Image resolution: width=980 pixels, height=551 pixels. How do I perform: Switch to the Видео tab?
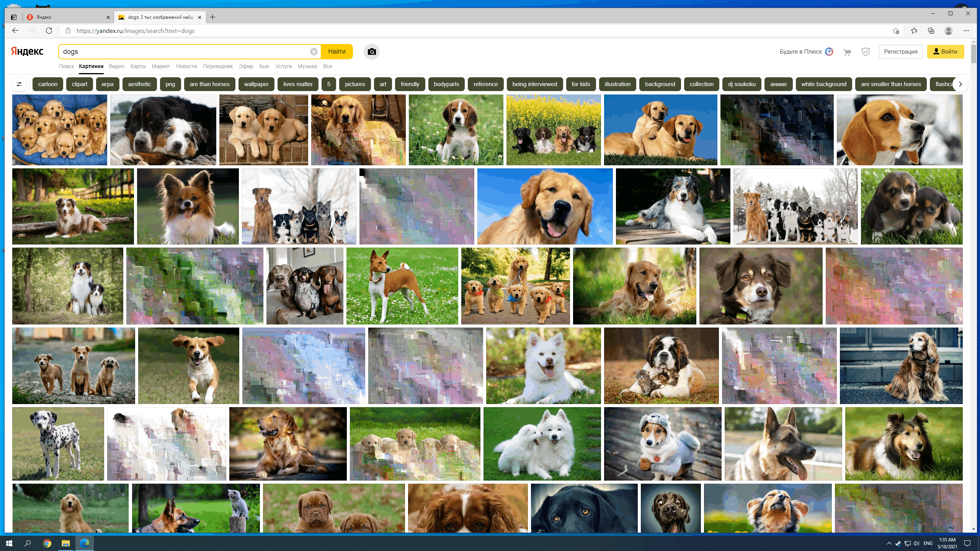pos(116,66)
